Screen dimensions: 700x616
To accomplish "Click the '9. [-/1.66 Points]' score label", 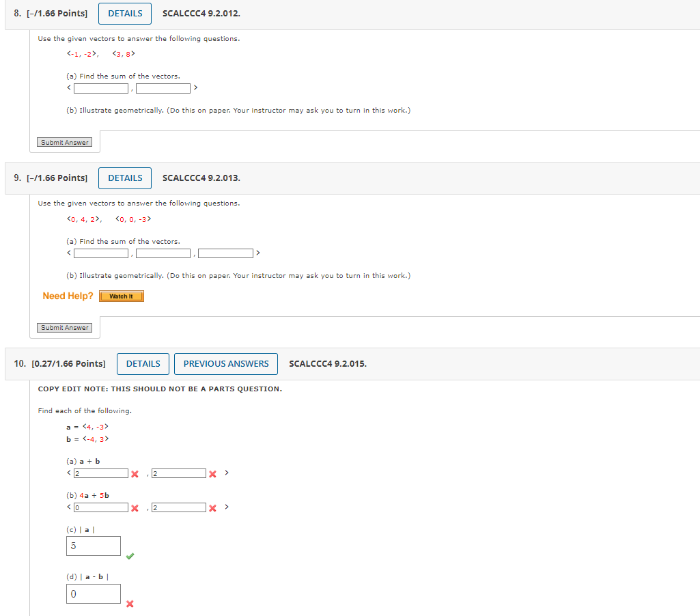I will pyautogui.click(x=51, y=178).
